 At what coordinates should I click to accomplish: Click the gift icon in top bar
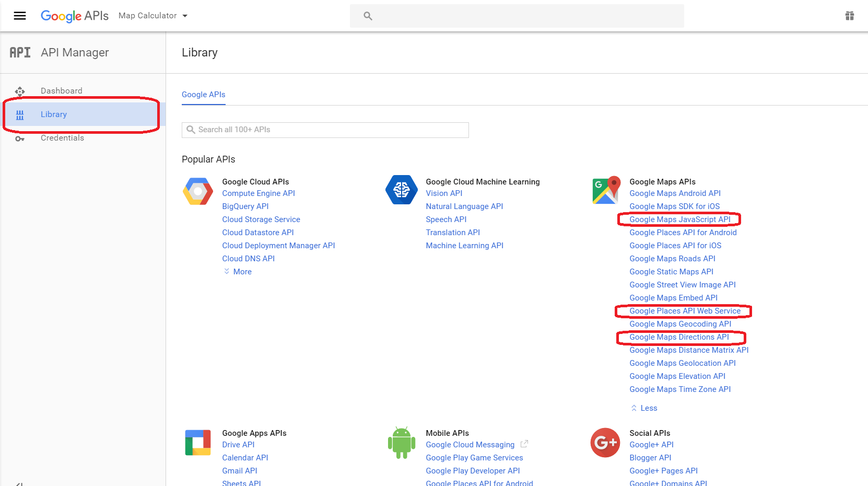[850, 16]
